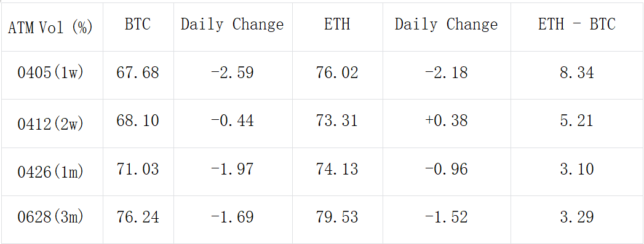Screen dimensions: 644x244
Task: Select the ETH column header cell
Action: [337, 27]
